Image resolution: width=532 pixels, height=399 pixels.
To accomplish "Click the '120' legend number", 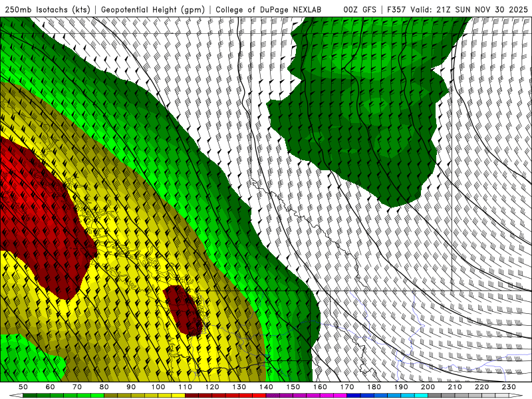I will click(212, 387).
